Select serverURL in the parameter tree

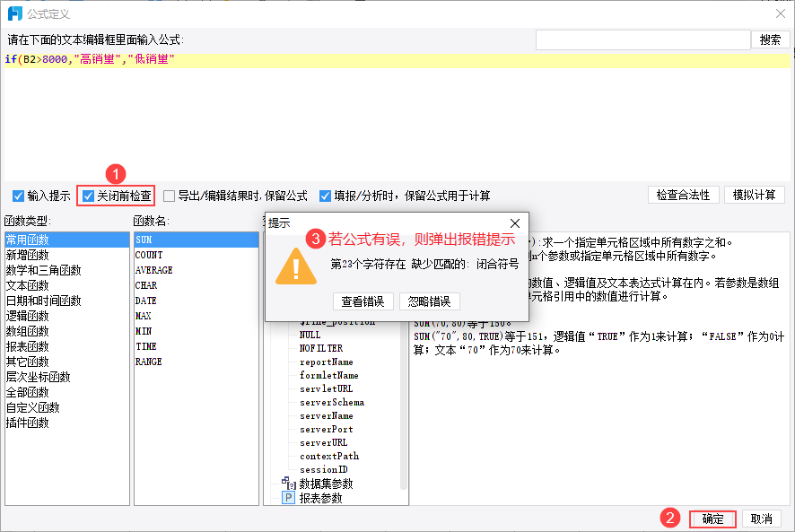(324, 442)
